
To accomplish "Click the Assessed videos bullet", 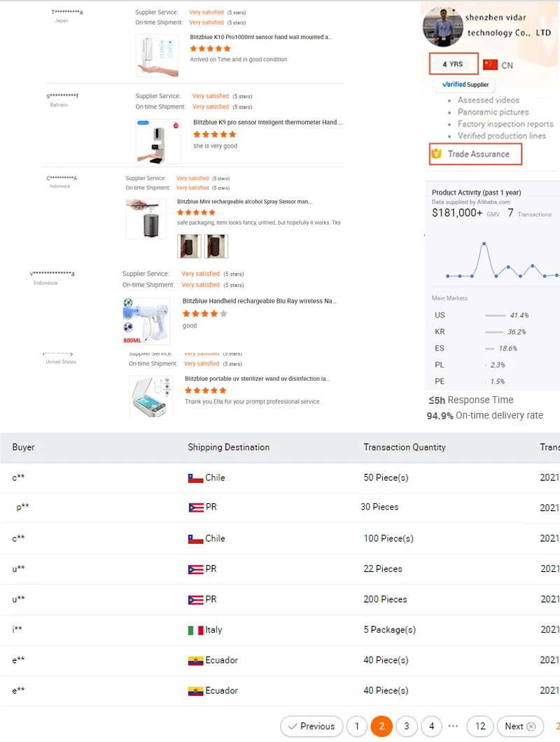I will pos(488,100).
